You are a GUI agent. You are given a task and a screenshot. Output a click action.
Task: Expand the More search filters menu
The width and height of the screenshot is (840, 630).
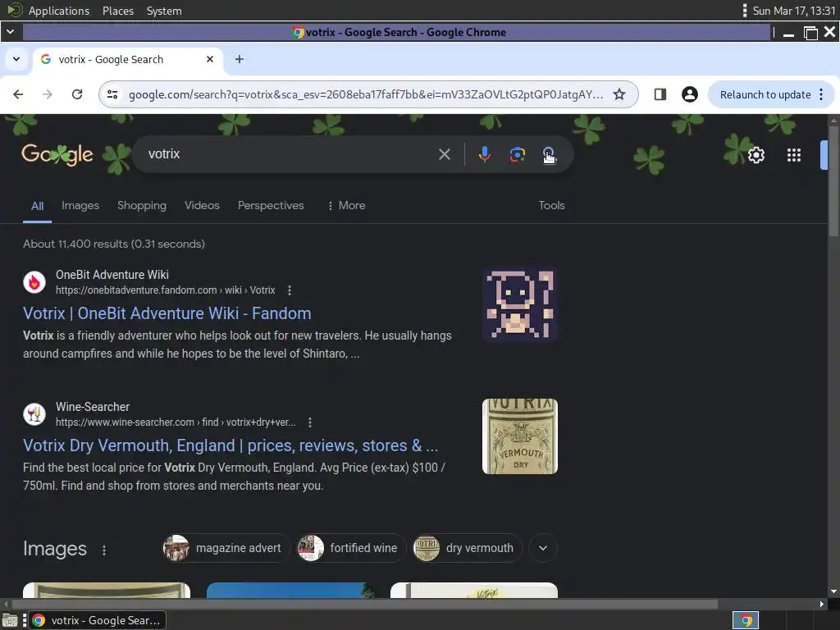pos(347,206)
